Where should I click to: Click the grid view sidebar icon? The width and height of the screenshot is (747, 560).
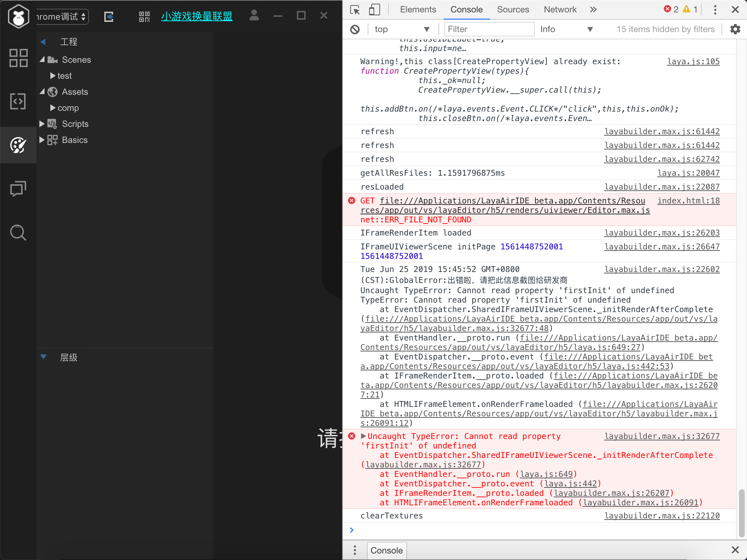click(18, 58)
